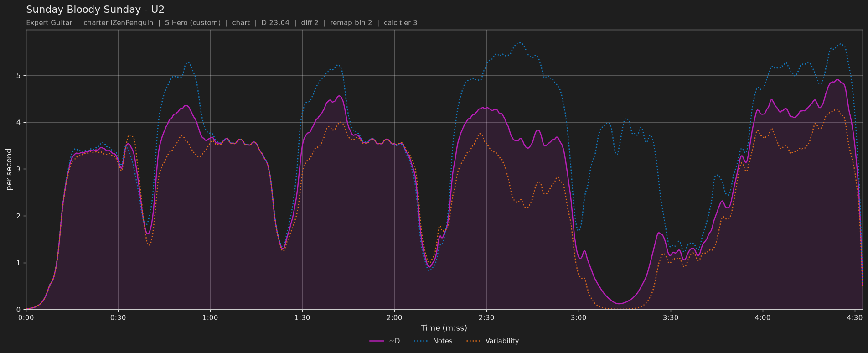The width and height of the screenshot is (868, 353).
Task: Click the chart title Sunday Bloody Sunday - U2
Action: (95, 10)
